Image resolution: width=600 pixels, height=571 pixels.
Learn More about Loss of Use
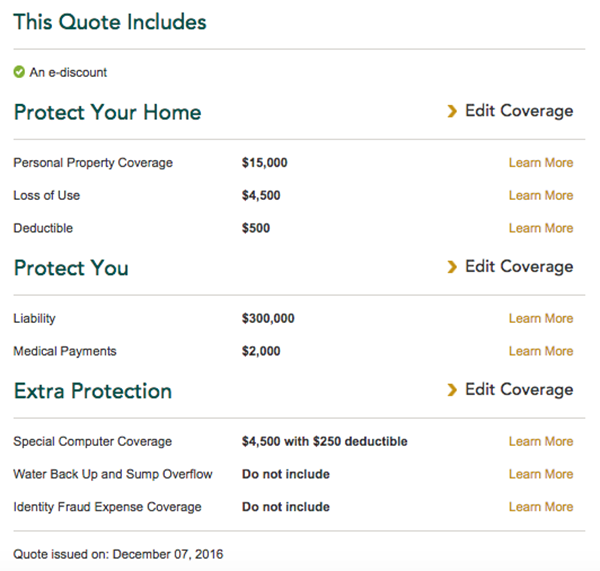[541, 196]
